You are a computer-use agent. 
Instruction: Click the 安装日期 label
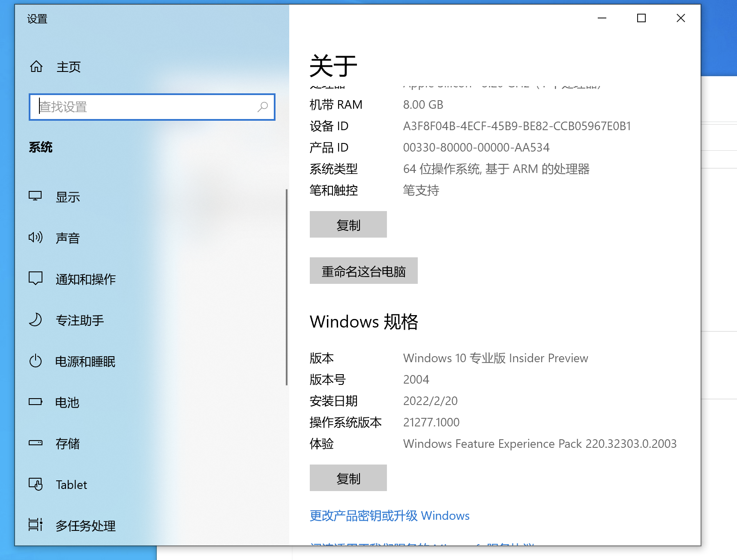tap(334, 401)
